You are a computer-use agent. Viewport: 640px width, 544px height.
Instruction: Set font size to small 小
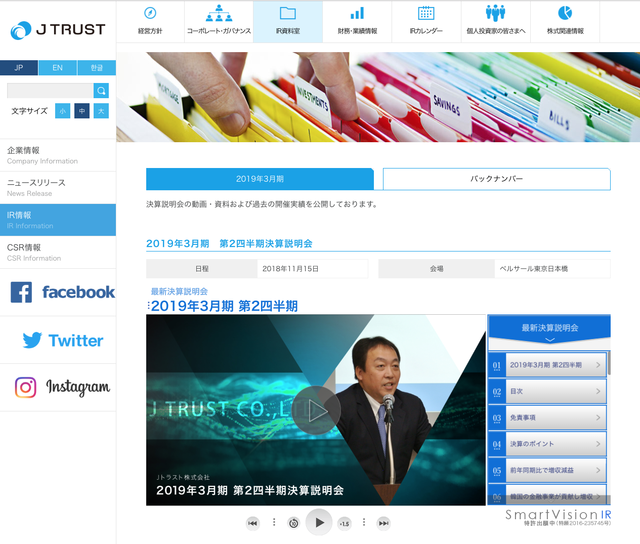click(62, 111)
